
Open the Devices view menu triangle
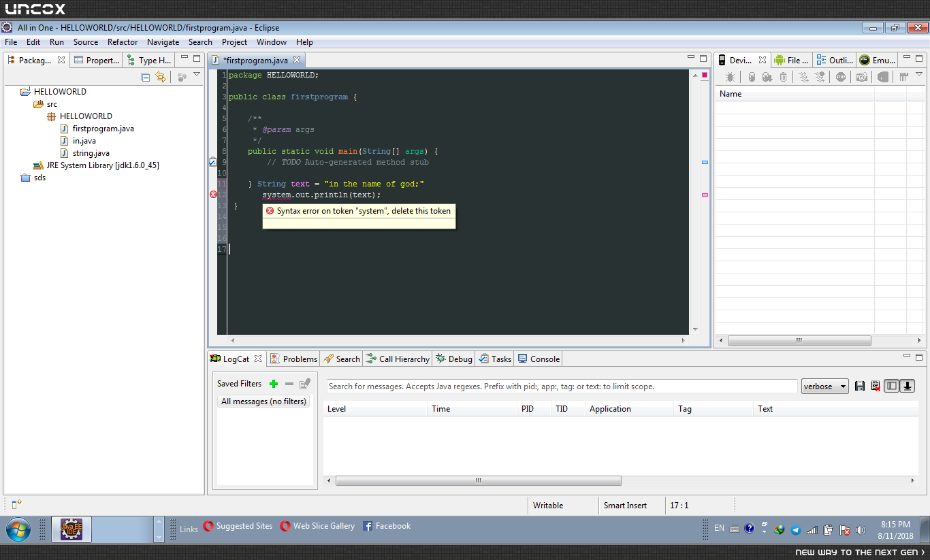tap(919, 75)
